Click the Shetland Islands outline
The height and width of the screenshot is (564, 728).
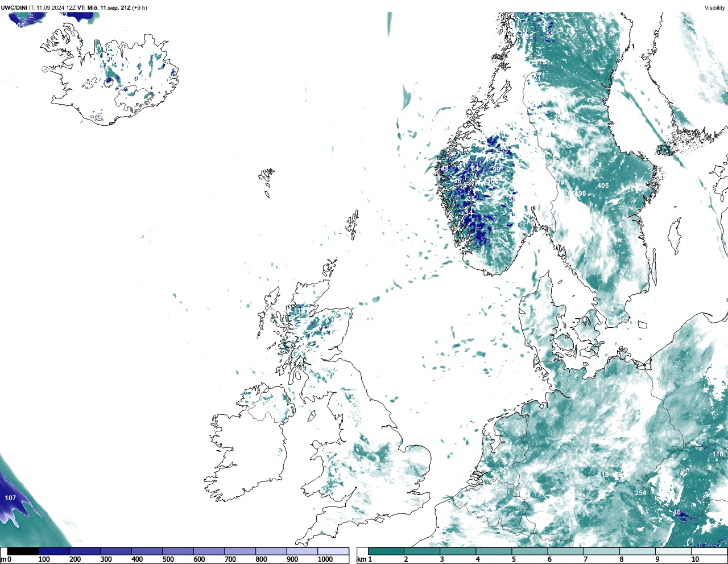[353, 224]
